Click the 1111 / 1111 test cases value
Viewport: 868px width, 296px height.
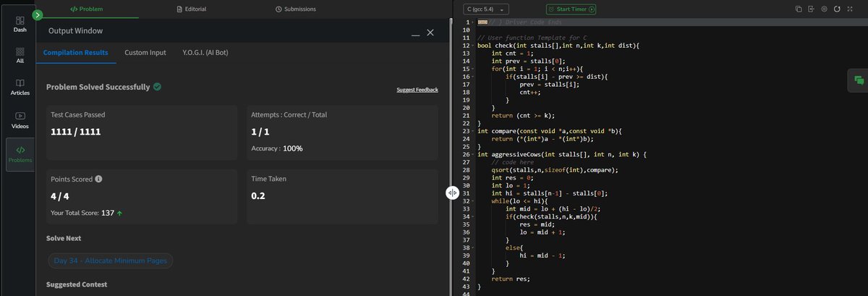tap(75, 132)
